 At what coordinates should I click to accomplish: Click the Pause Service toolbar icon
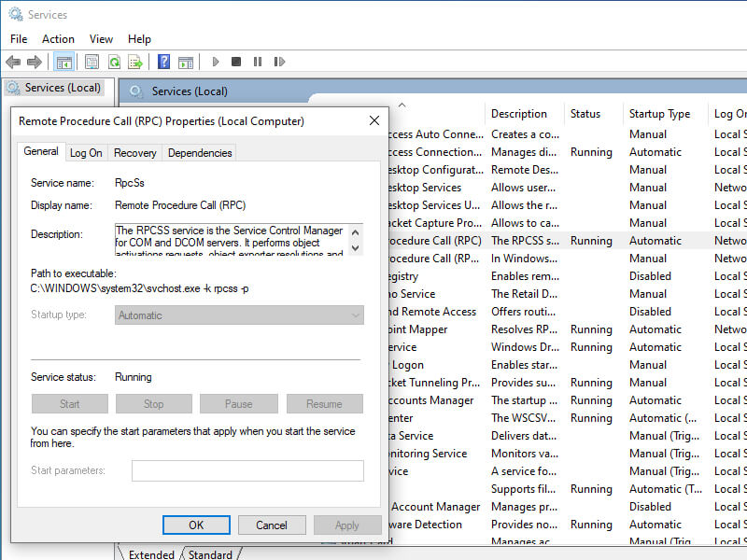tap(258, 62)
